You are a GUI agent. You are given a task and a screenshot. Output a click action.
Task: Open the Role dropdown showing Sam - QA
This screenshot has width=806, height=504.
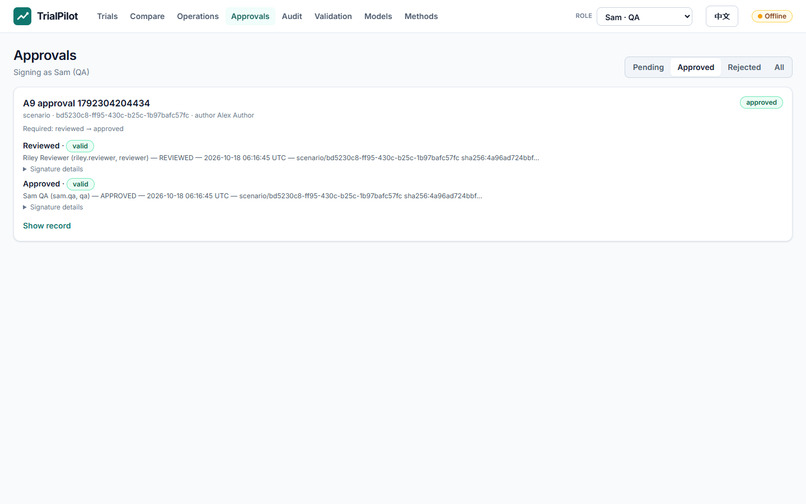point(644,16)
